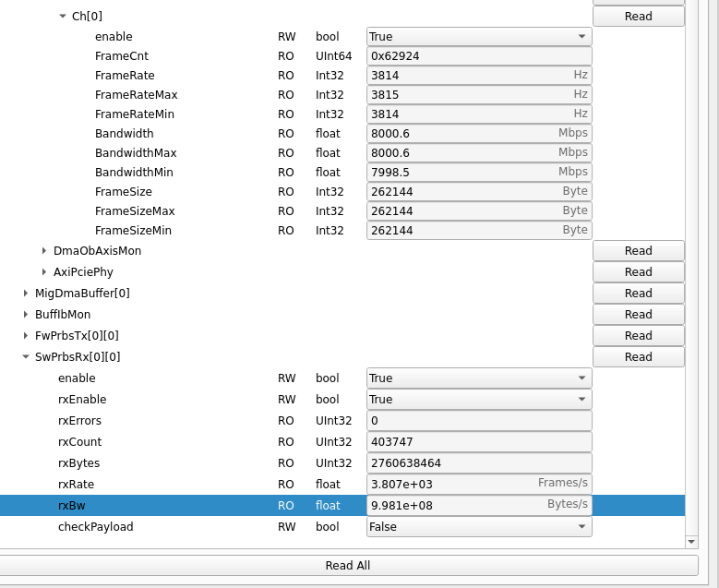Open the rxEnable value dropdown
Viewport: 719px width, 588px height.
[478, 400]
